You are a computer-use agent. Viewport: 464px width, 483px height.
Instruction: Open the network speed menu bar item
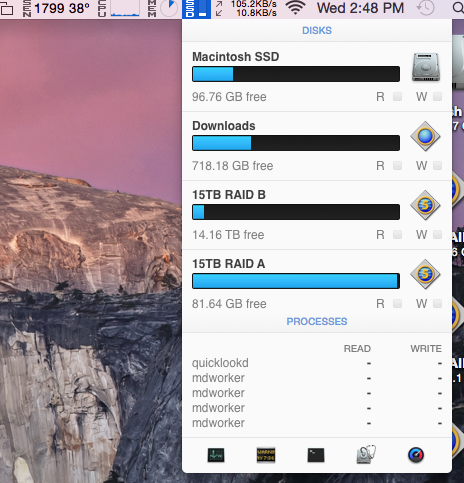pyautogui.click(x=246, y=9)
